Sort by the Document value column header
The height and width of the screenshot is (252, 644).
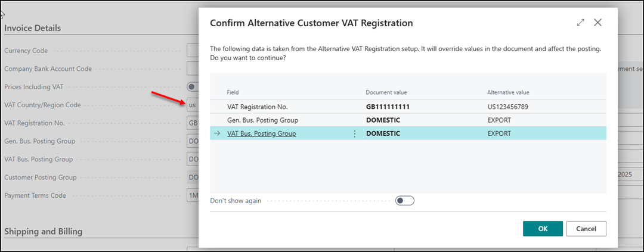click(386, 92)
